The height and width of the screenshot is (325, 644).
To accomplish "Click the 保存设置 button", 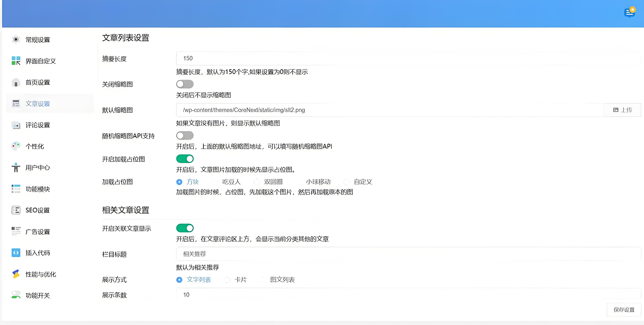I will tap(624, 310).
